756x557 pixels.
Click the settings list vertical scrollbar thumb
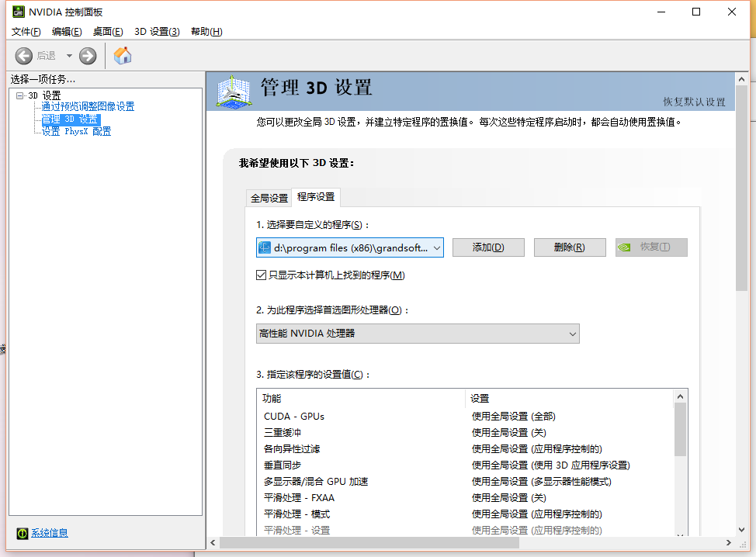coord(680,430)
